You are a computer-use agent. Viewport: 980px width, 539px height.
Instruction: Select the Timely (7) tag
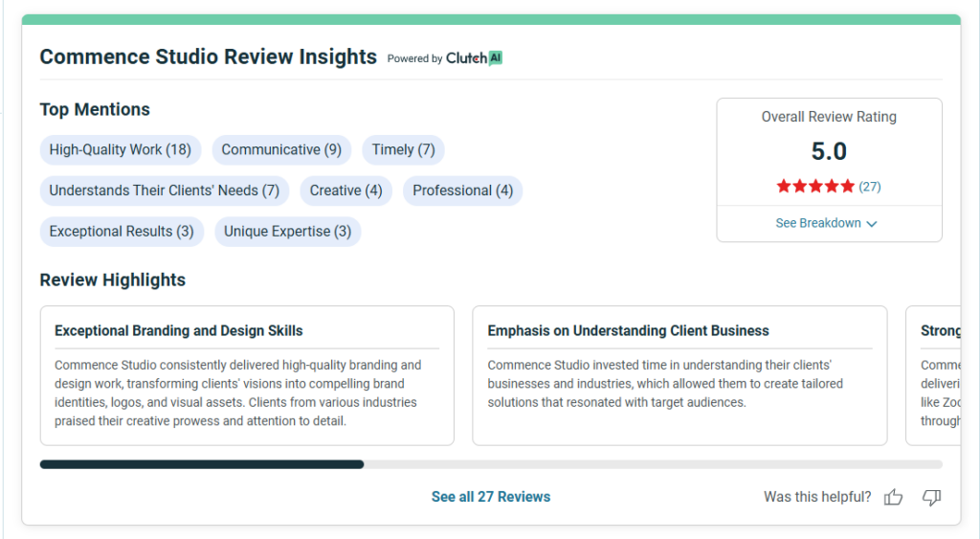click(403, 150)
